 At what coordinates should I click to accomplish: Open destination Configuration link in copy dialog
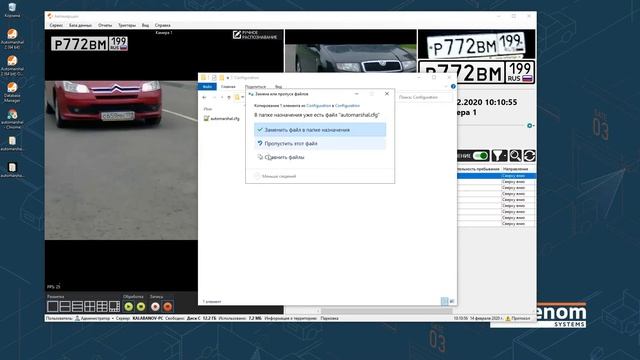click(x=347, y=106)
